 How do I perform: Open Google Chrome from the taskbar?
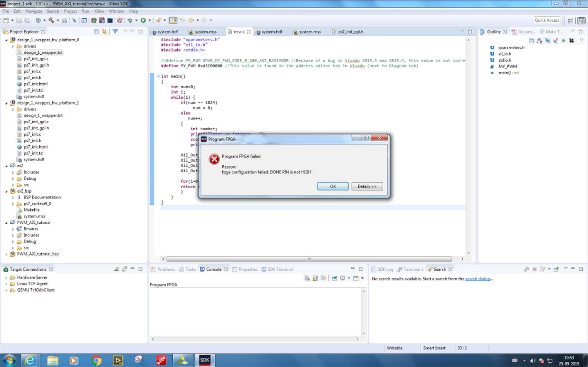point(96,360)
